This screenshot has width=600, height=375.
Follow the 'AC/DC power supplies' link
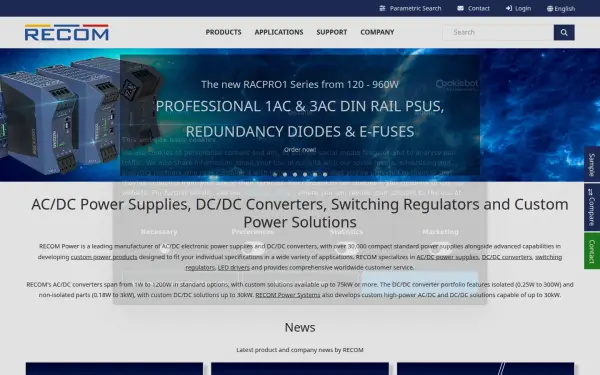pyautogui.click(x=448, y=257)
